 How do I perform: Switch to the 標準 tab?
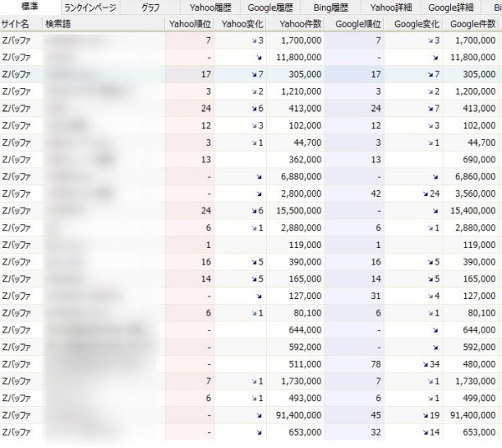tap(30, 7)
